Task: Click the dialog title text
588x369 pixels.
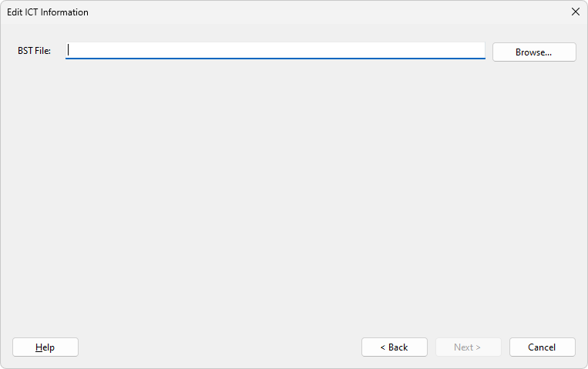Action: (48, 12)
